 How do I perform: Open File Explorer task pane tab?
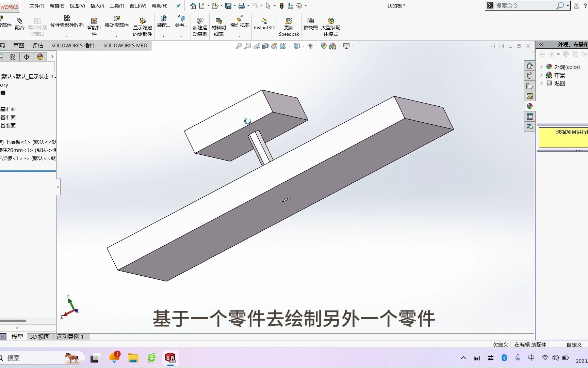(530, 86)
